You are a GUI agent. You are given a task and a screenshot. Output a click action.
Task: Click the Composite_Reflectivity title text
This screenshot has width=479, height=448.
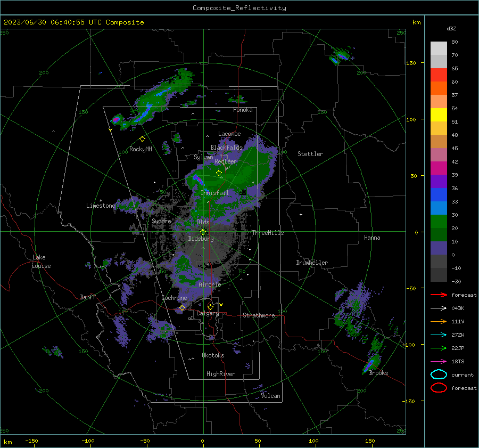240,8
